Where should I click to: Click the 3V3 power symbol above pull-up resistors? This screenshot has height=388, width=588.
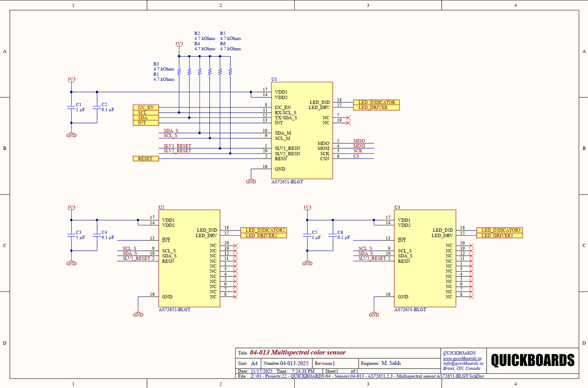[x=179, y=44]
